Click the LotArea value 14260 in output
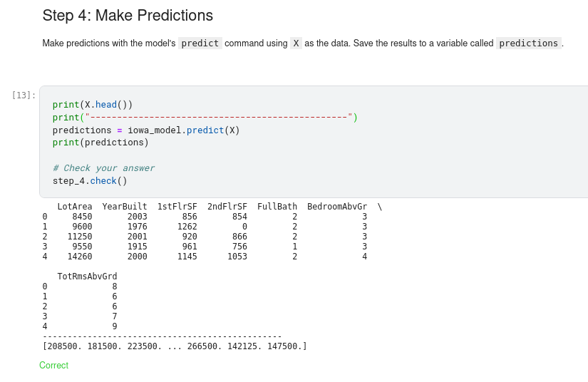This screenshot has height=382, width=588. tap(79, 257)
